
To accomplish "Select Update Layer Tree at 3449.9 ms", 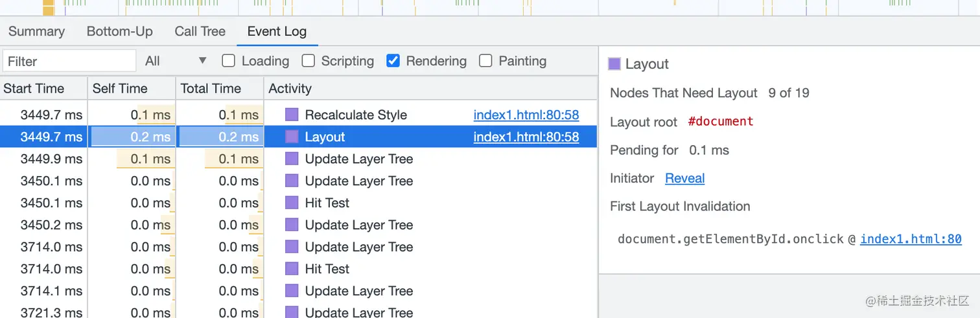I will pyautogui.click(x=298, y=159).
